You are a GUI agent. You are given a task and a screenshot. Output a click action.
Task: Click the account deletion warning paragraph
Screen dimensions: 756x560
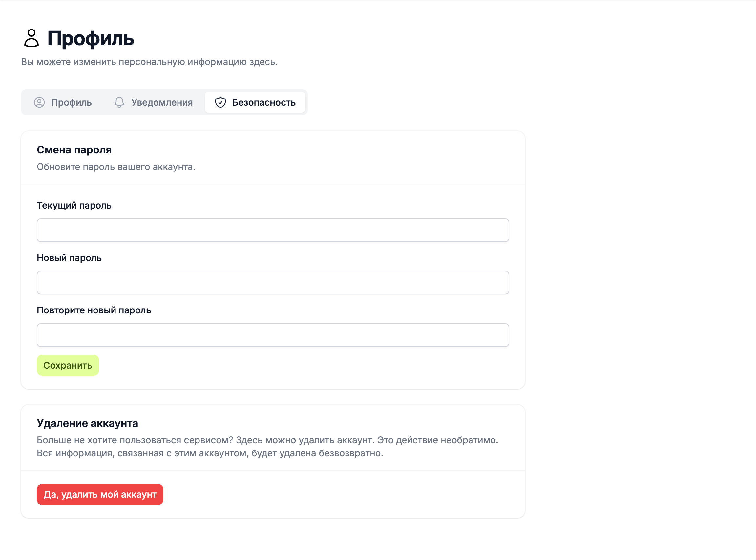coord(268,447)
